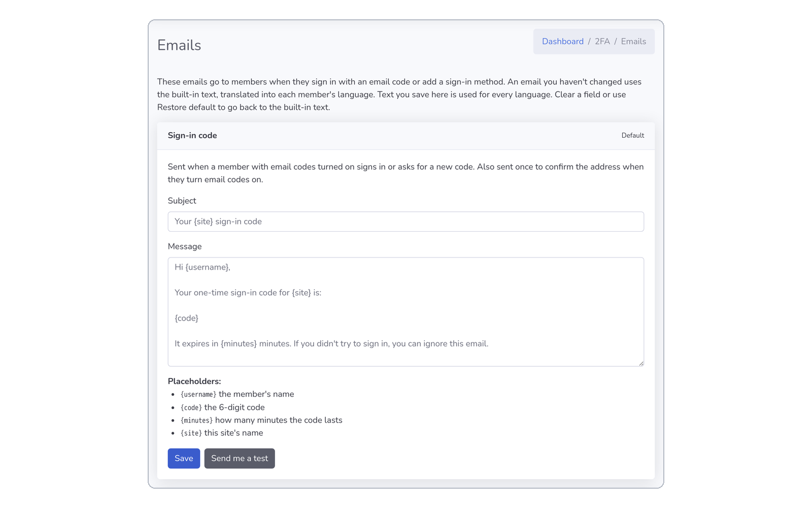This screenshot has height=508, width=812.
Task: Click the Subject field label
Action: pos(182,201)
